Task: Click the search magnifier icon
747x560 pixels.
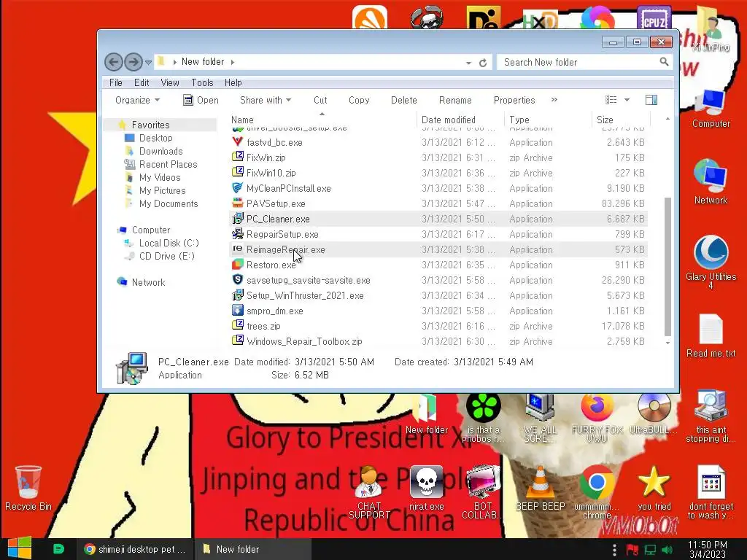Action: point(664,62)
